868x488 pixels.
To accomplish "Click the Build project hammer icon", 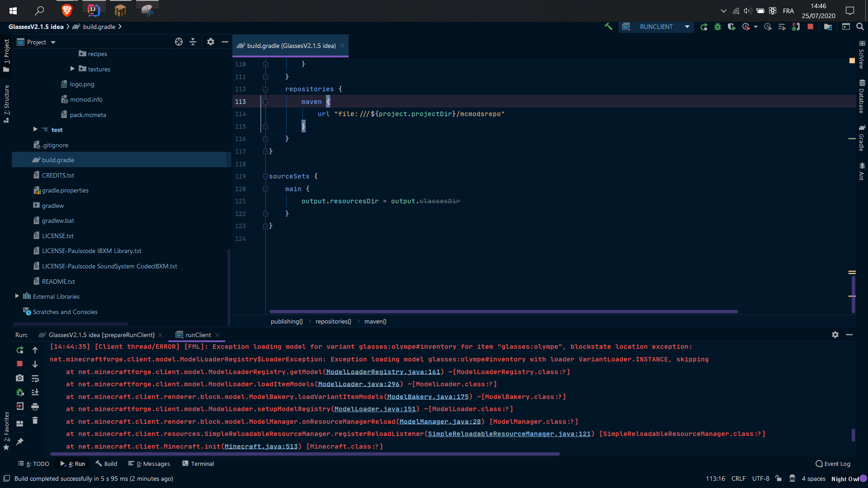I will pyautogui.click(x=609, y=27).
